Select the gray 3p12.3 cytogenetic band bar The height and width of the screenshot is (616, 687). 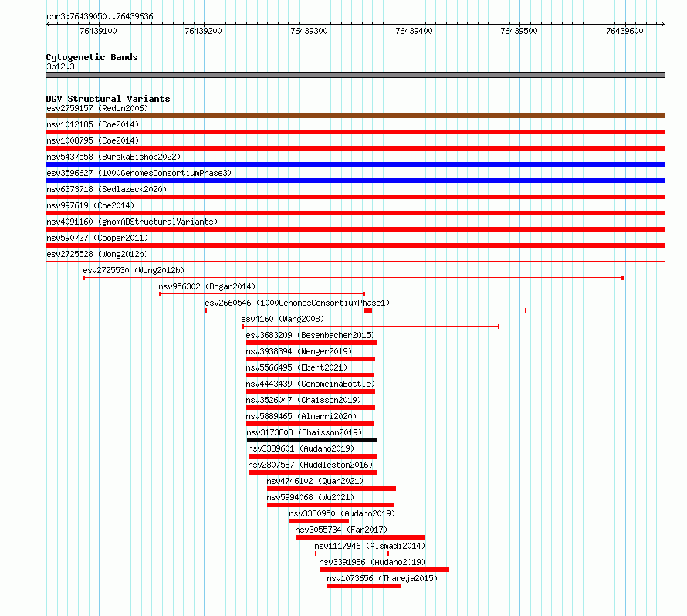coord(355,75)
